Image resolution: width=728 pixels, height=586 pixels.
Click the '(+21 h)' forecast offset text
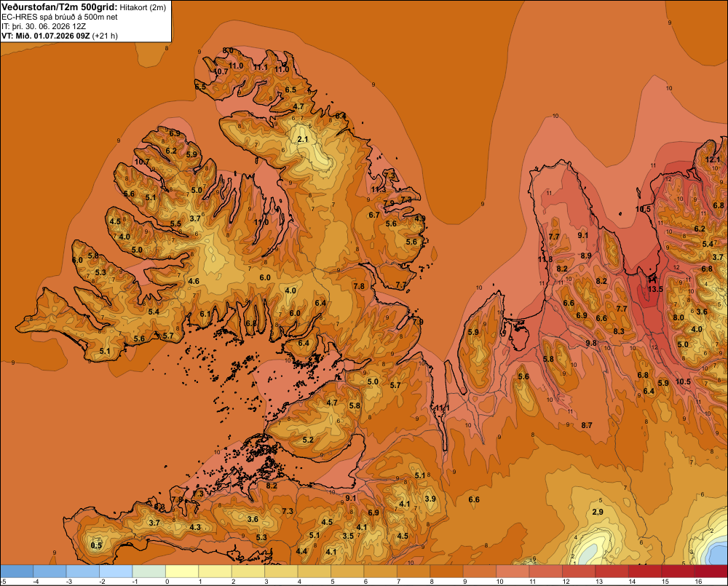coord(105,36)
